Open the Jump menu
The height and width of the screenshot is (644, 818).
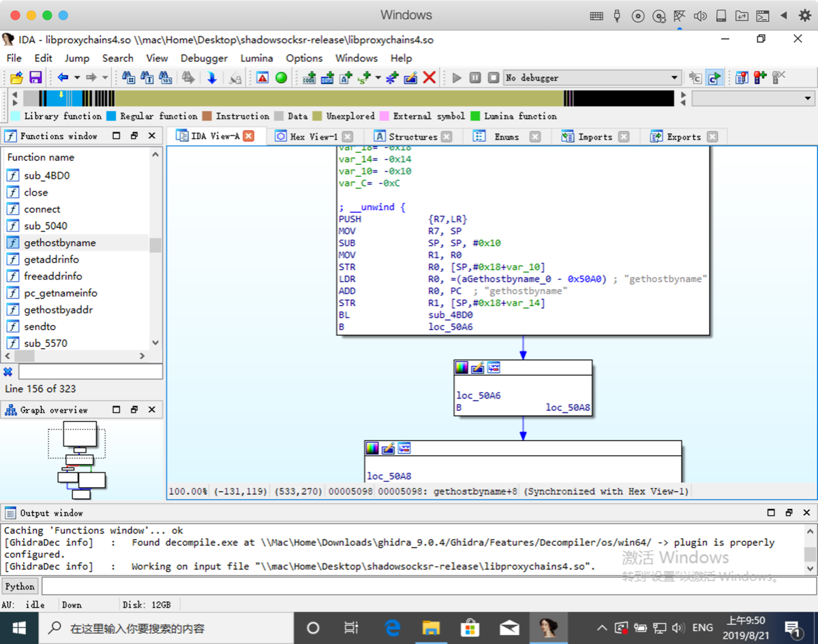coord(77,58)
